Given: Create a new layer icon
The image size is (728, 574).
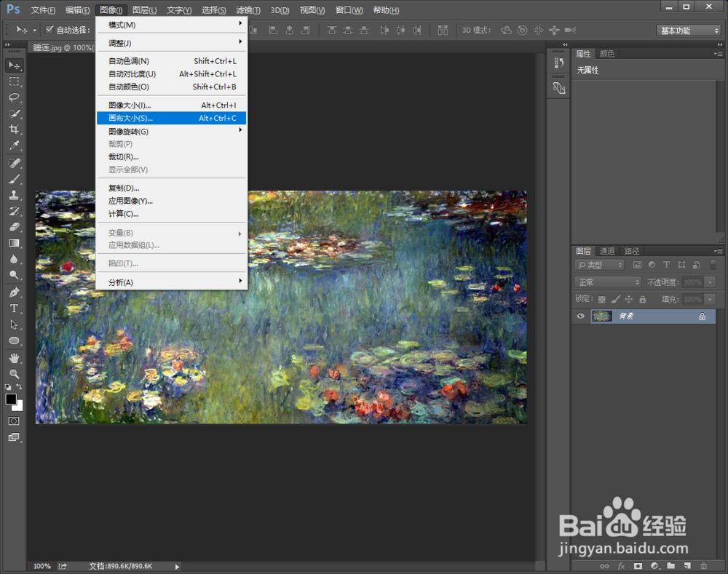Looking at the screenshot, I should tap(688, 566).
